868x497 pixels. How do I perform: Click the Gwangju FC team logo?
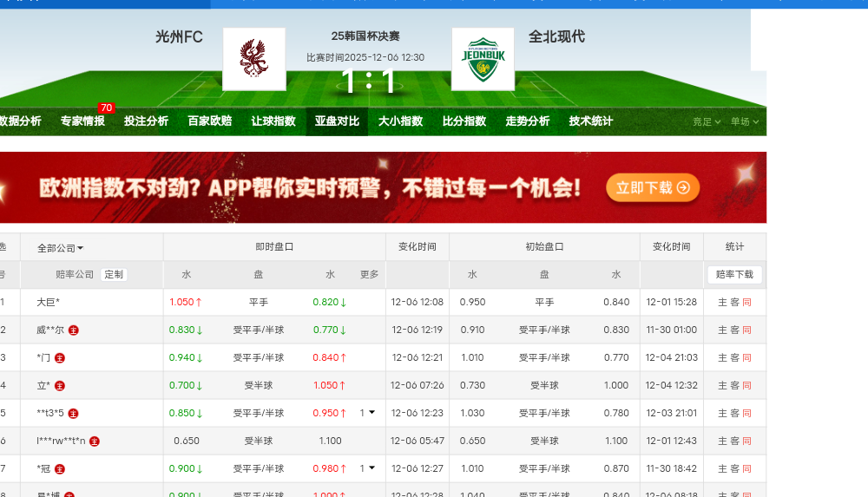pos(253,59)
